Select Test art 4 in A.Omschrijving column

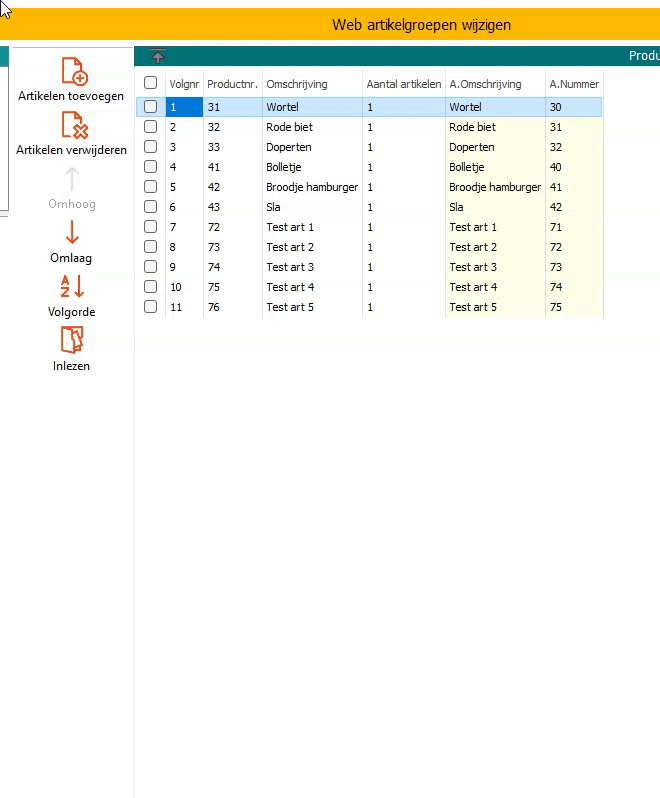(x=495, y=287)
